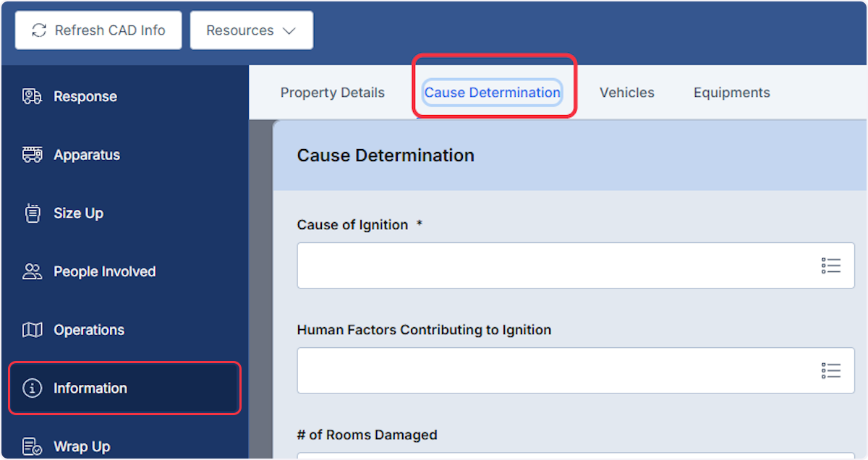868x460 pixels.
Task: Click the Human Factors Contributing to Ignition label
Action: [424, 330]
